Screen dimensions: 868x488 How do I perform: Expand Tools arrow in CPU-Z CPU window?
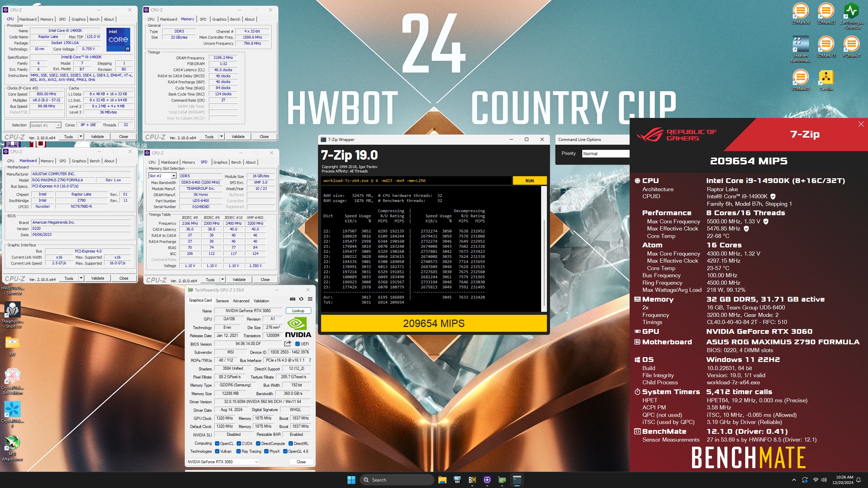(81, 137)
